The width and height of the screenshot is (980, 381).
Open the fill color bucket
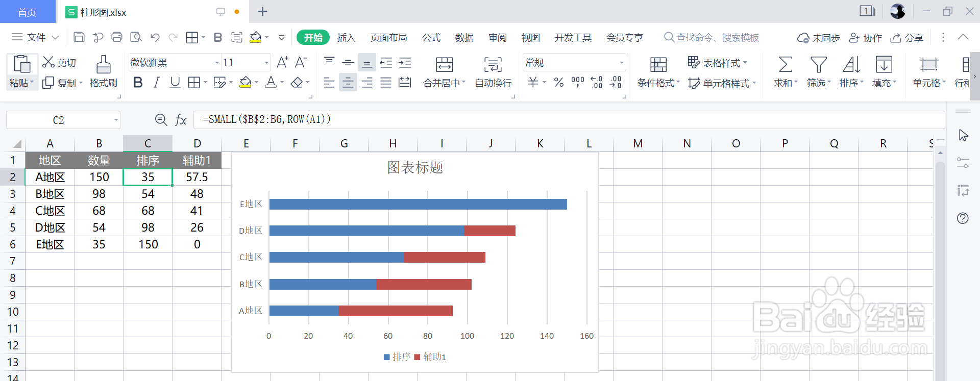tap(245, 83)
